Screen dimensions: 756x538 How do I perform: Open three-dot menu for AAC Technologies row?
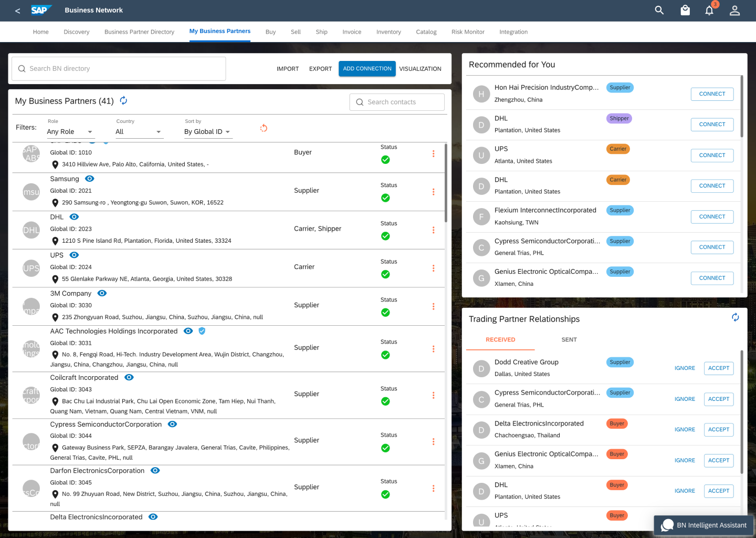(x=433, y=349)
